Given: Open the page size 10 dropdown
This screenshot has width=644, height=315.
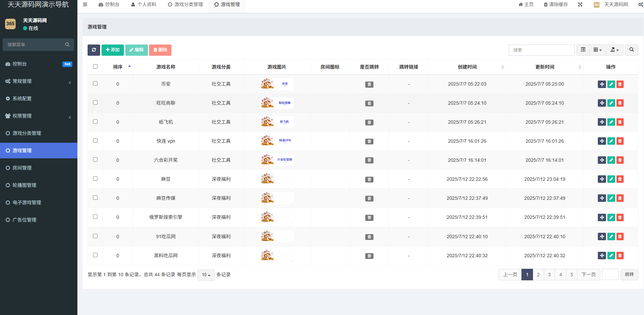Looking at the screenshot, I should tap(206, 275).
